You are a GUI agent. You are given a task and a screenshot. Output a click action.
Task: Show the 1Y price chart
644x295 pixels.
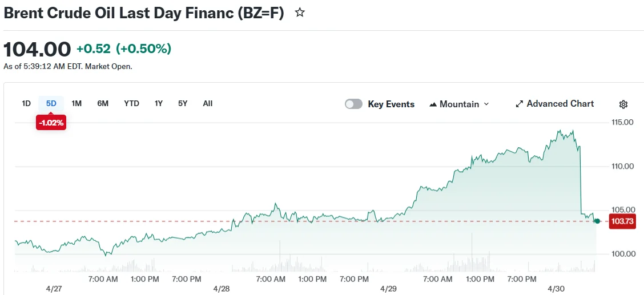point(159,103)
